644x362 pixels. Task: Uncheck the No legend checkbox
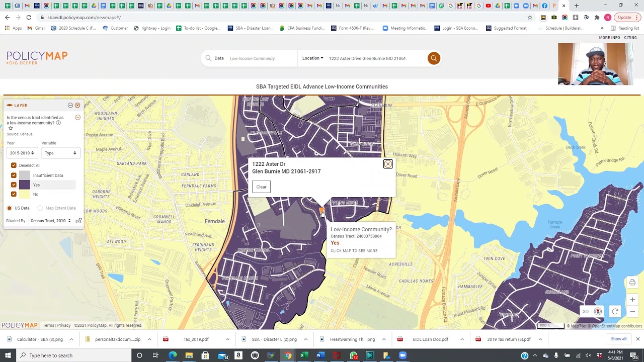pyautogui.click(x=14, y=194)
